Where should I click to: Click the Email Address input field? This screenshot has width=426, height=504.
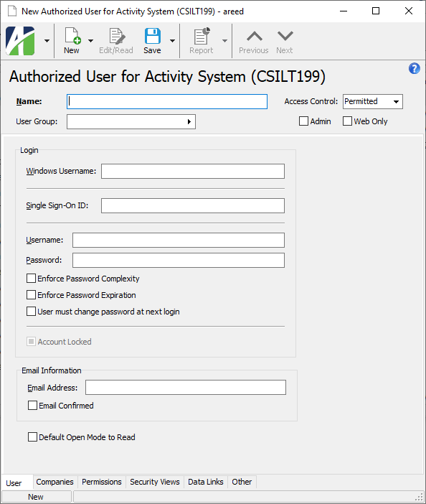point(186,388)
